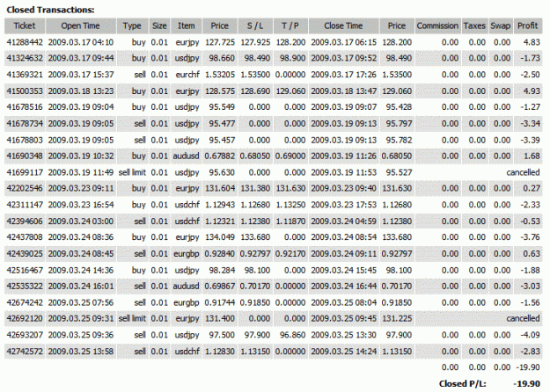This screenshot has height=392, width=550.
Task: Click the eurchf item cell
Action: pos(187,75)
